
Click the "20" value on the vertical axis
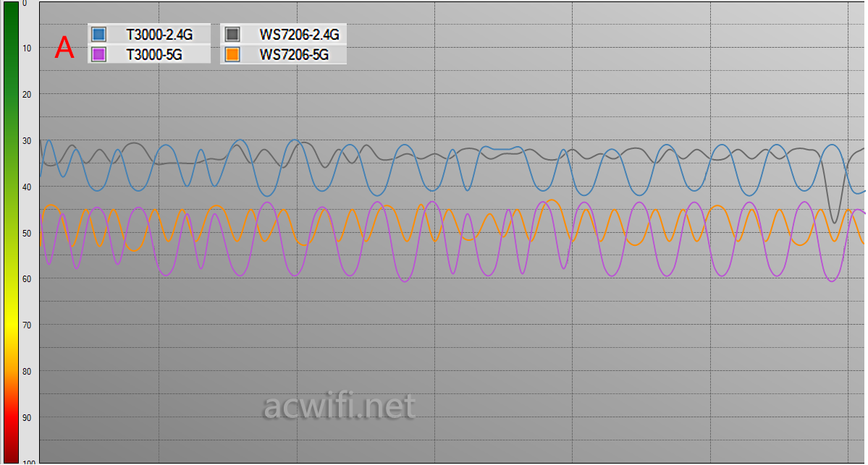[x=27, y=95]
